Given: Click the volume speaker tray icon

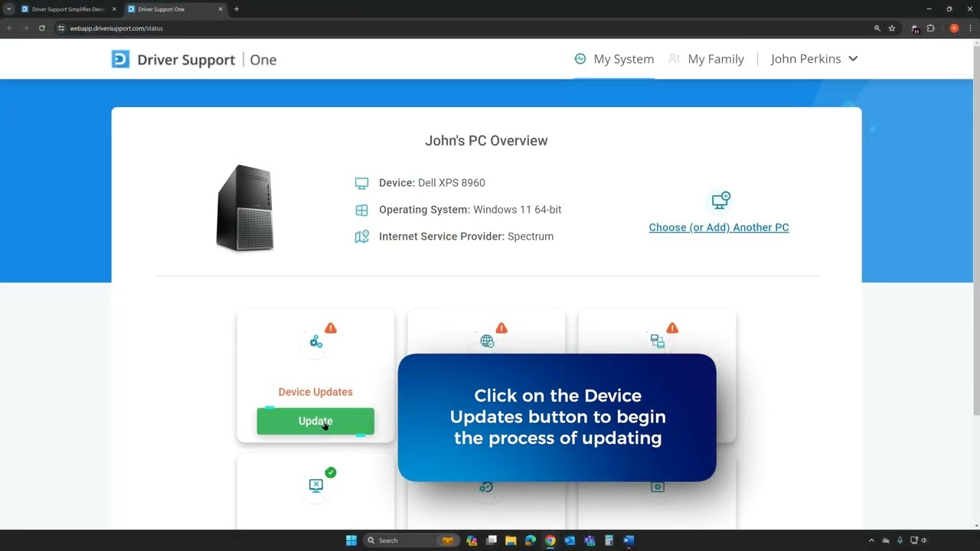Looking at the screenshot, I should click(x=924, y=540).
